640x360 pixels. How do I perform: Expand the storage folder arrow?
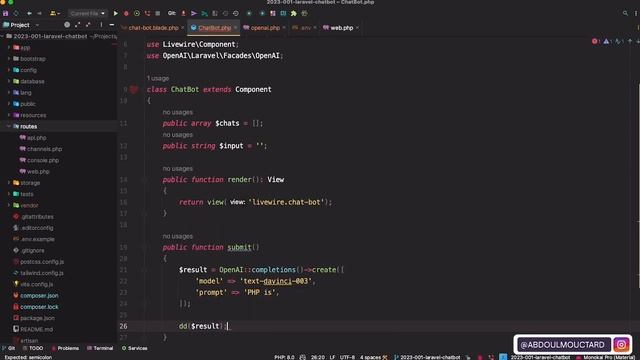9,183
